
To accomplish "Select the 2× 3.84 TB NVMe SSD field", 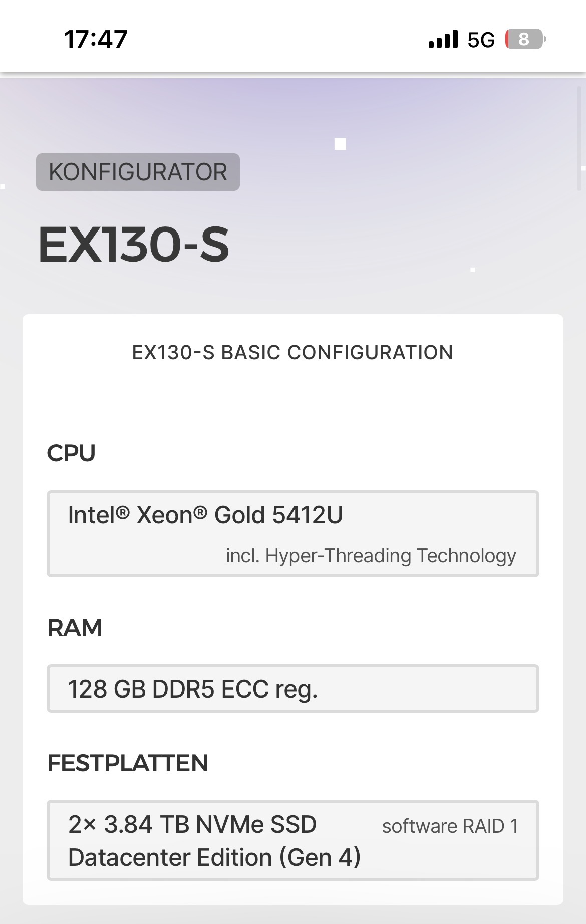I will click(292, 840).
